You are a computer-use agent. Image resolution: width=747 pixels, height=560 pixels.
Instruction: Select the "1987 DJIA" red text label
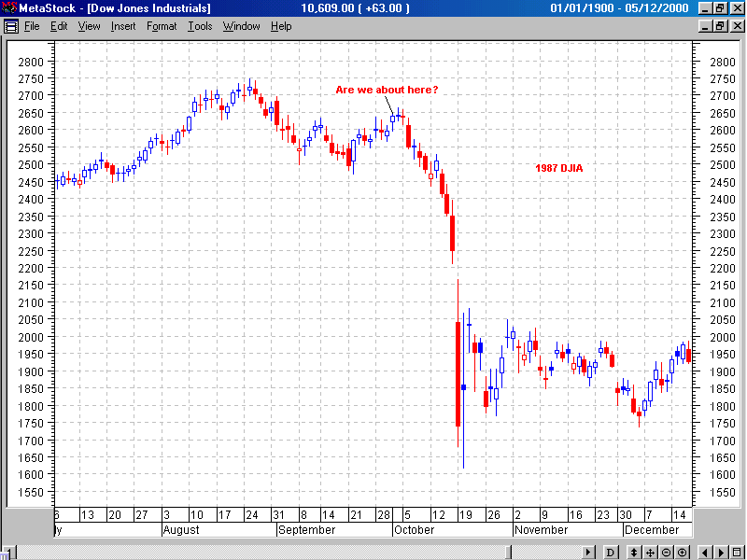click(x=558, y=168)
